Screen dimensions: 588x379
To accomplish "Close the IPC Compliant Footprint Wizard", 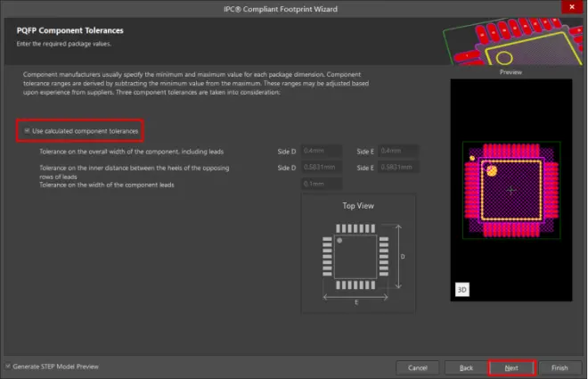I will pos(572,7).
